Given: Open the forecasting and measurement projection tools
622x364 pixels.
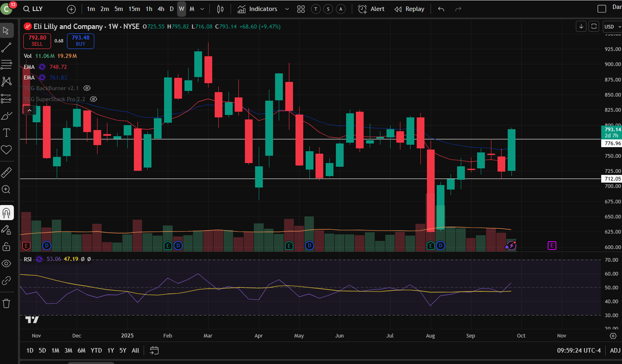Looking at the screenshot, I should (7, 98).
